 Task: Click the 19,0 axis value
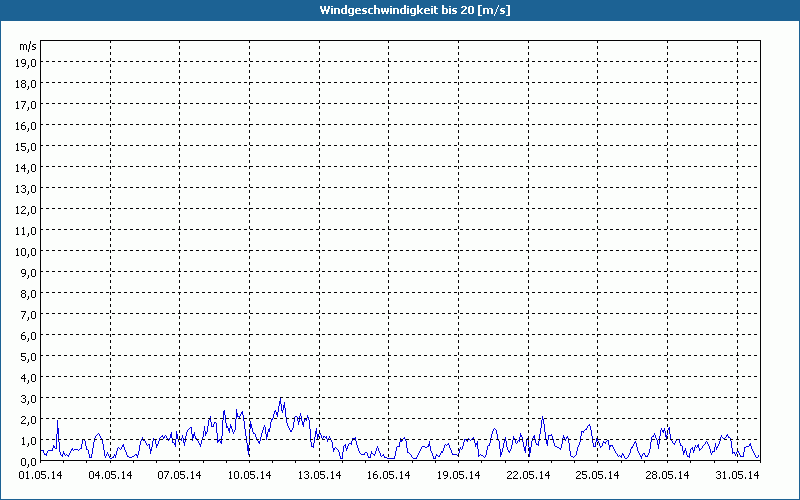26,63
